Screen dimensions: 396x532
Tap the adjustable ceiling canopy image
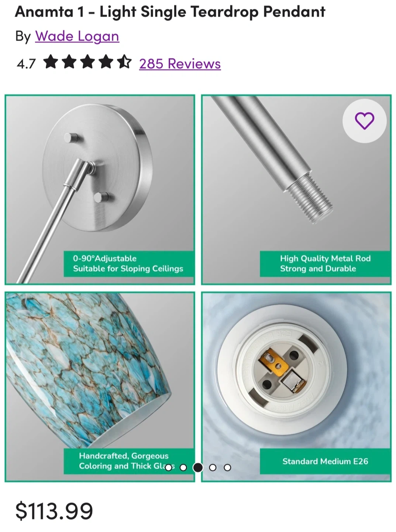pos(100,190)
